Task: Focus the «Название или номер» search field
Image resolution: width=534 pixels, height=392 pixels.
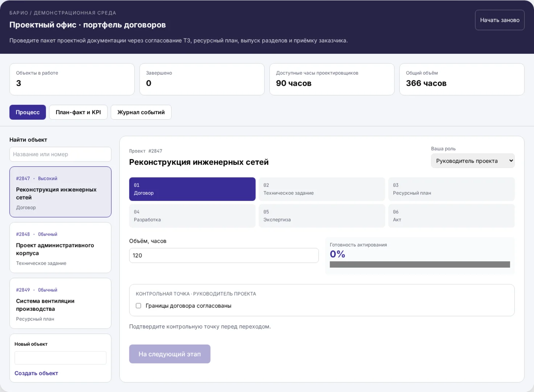Action: (x=60, y=154)
